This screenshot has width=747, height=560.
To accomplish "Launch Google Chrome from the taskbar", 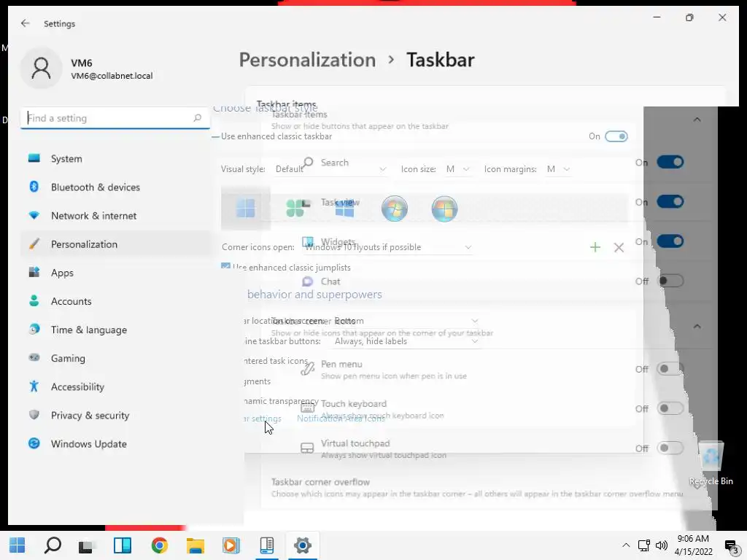I will pyautogui.click(x=160, y=545).
